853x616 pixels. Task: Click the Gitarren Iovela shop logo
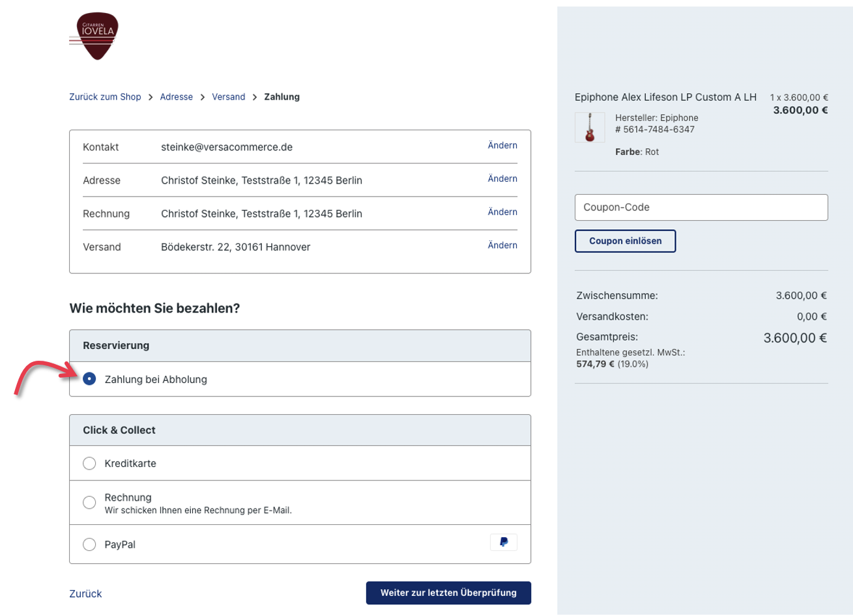coord(94,36)
